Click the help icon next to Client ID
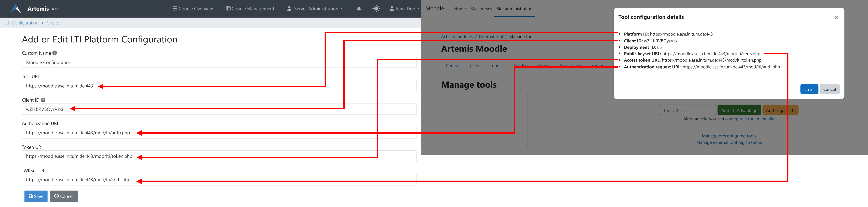Screen dimensions: 868x207 point(43,100)
